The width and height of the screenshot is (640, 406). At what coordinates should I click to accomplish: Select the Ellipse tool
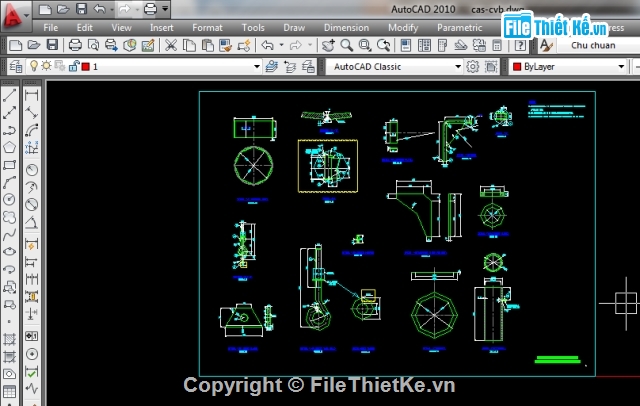[x=9, y=251]
